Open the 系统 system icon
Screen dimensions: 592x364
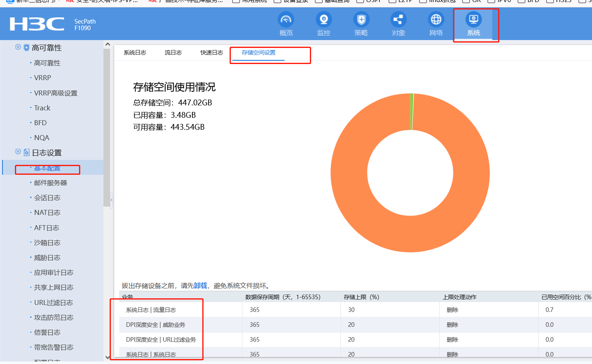tap(474, 19)
